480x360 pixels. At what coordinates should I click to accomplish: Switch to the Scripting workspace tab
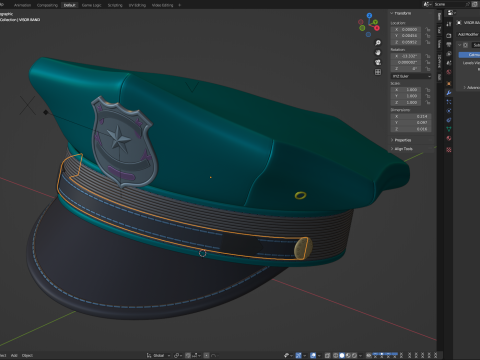pos(115,5)
